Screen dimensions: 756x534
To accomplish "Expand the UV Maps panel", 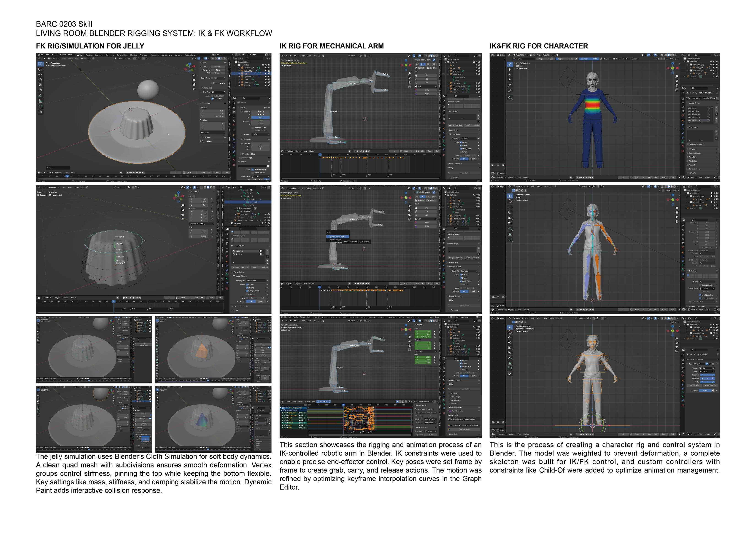I will point(692,149).
